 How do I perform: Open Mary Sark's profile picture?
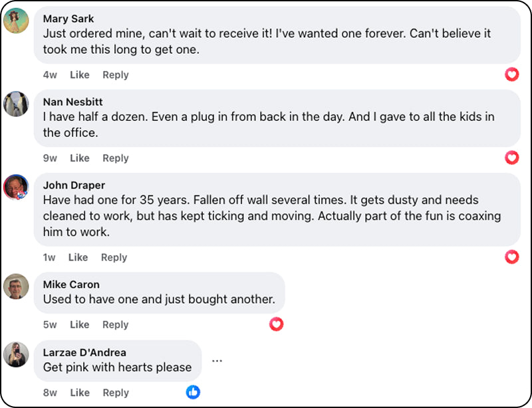[16, 21]
